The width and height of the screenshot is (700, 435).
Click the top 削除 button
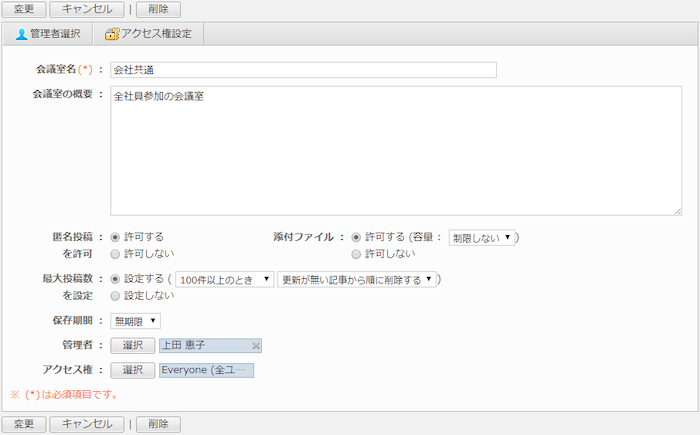158,9
